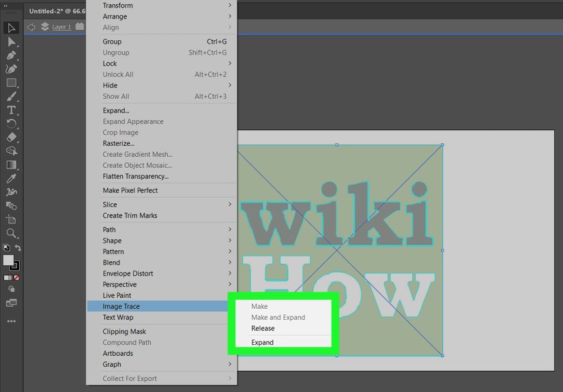Select the Blend tool overlapping-shapes icon
The height and width of the screenshot is (392, 563).
pyautogui.click(x=12, y=206)
